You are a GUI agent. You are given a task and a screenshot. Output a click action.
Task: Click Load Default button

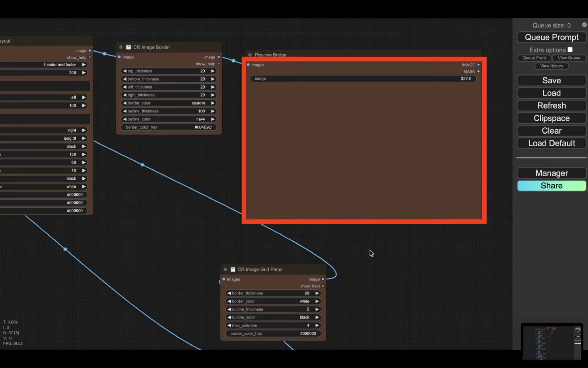click(x=551, y=143)
